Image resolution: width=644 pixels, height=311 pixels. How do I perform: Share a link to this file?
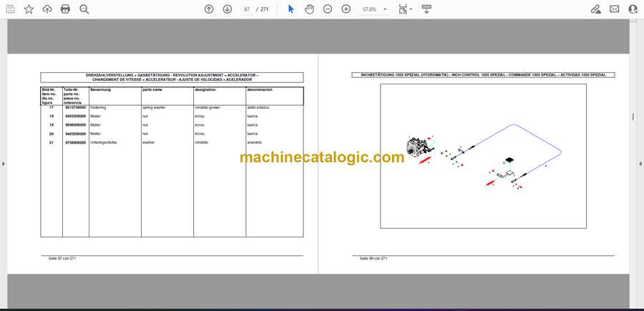point(595,9)
